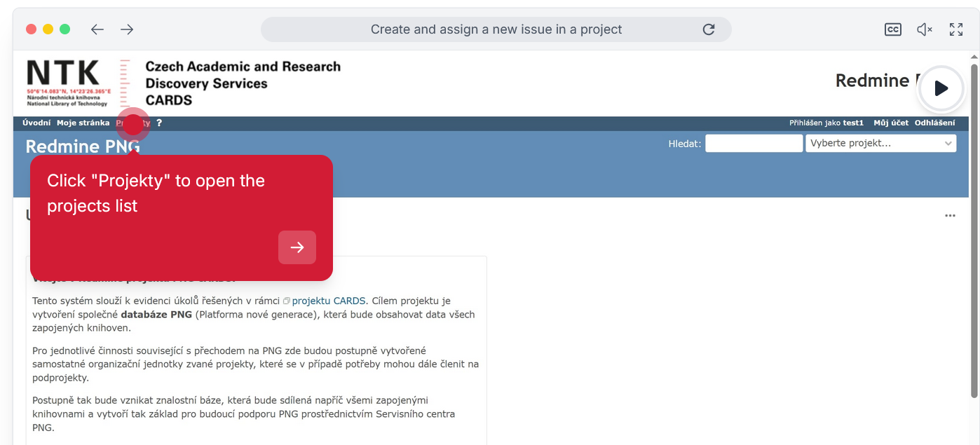This screenshot has width=980, height=445.
Task: Click the vertical page scrollbar
Action: [x=974, y=231]
